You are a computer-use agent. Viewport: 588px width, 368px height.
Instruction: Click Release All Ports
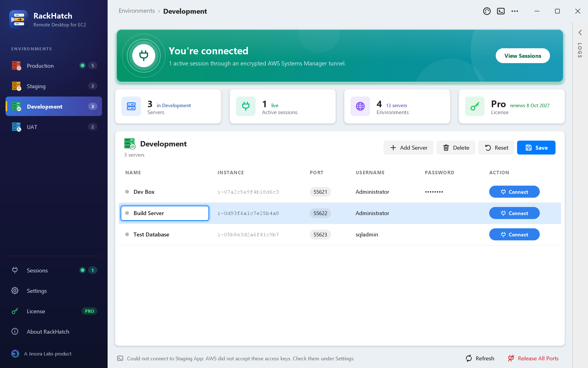(x=533, y=358)
